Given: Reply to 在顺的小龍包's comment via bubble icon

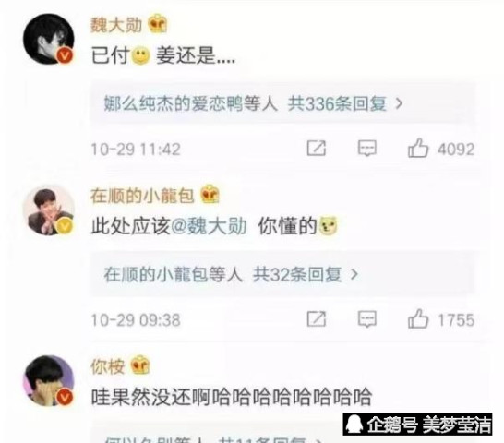Looking at the screenshot, I should 367,319.
